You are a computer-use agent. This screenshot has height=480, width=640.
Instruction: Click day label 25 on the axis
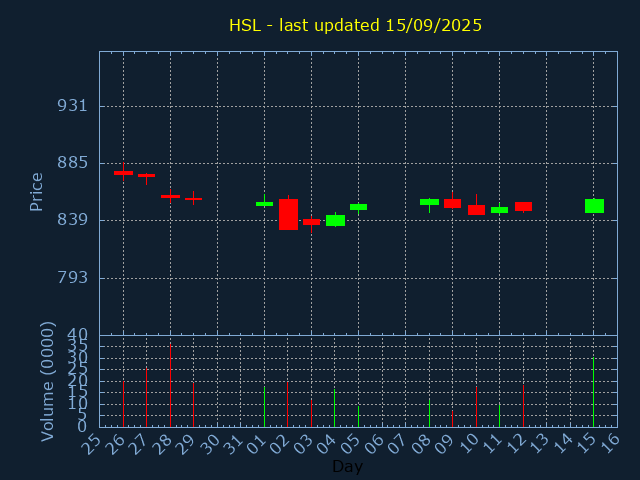coord(91,445)
